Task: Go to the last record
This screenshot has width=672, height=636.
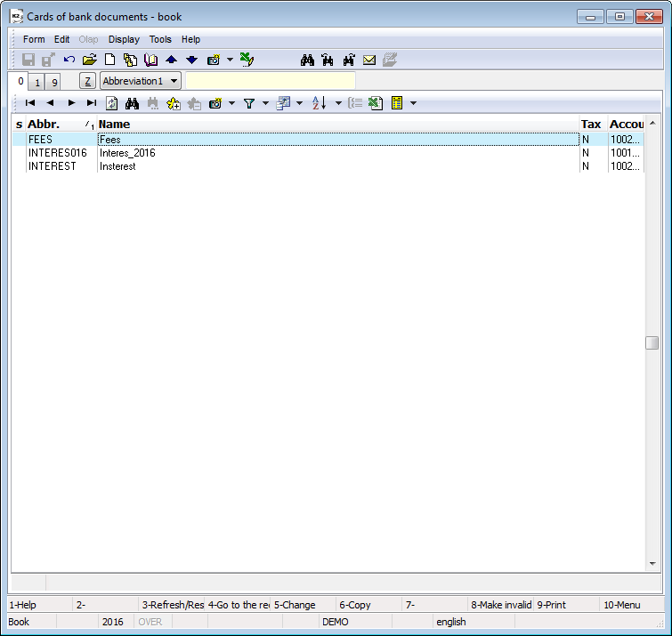Action: 92,103
